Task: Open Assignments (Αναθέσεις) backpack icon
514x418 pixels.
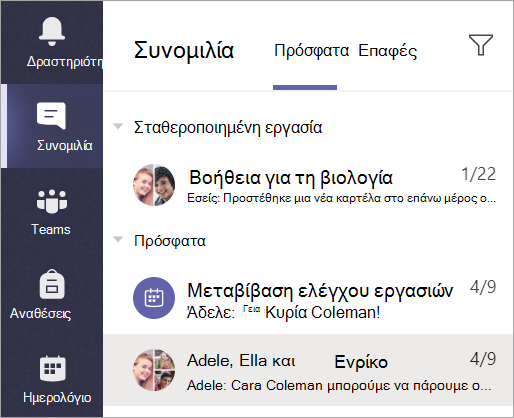Action: [x=52, y=284]
